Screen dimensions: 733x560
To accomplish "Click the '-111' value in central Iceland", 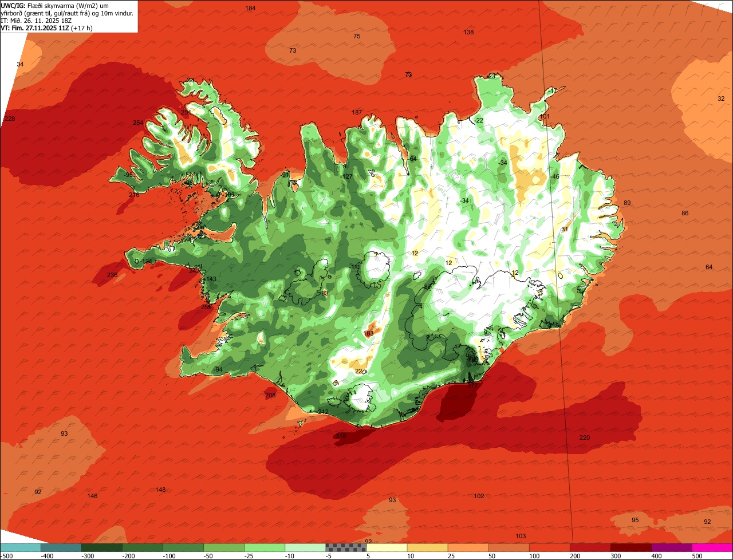I will pyautogui.click(x=354, y=267).
